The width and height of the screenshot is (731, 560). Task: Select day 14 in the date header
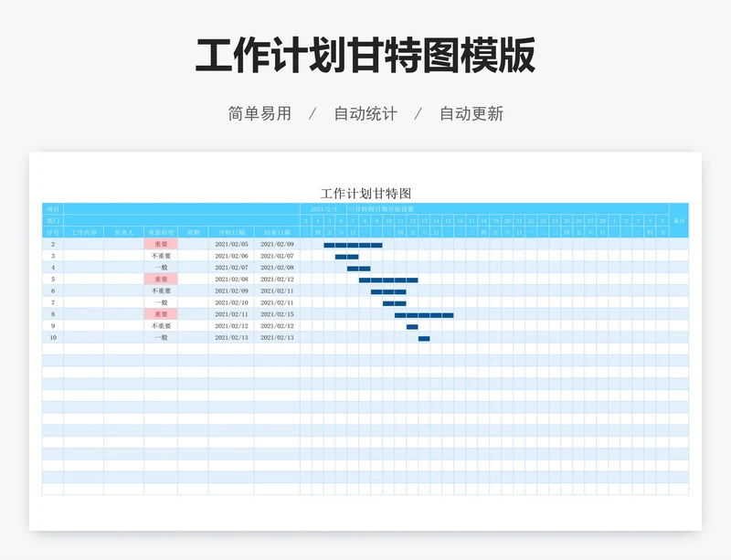[x=436, y=220]
